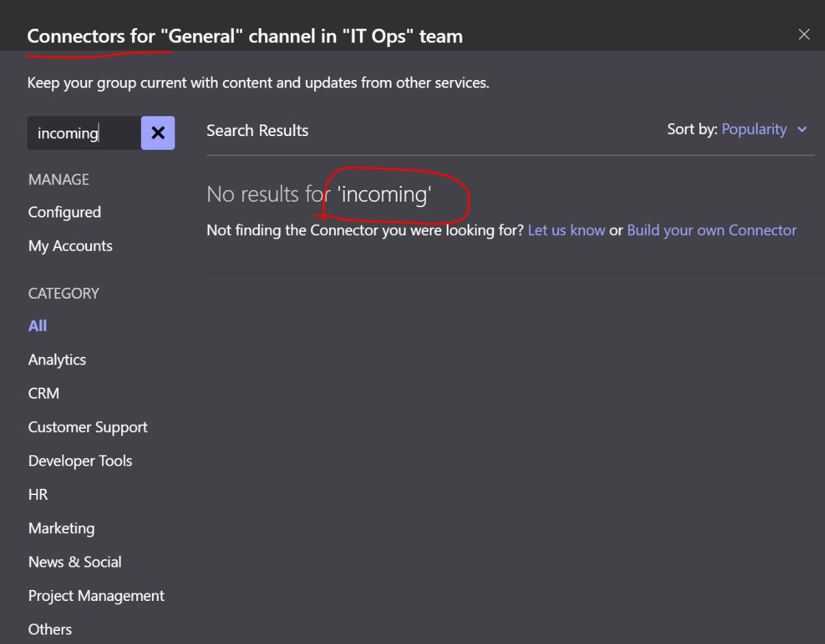Open Build your own Connector
This screenshot has width=825, height=644.
(x=711, y=230)
